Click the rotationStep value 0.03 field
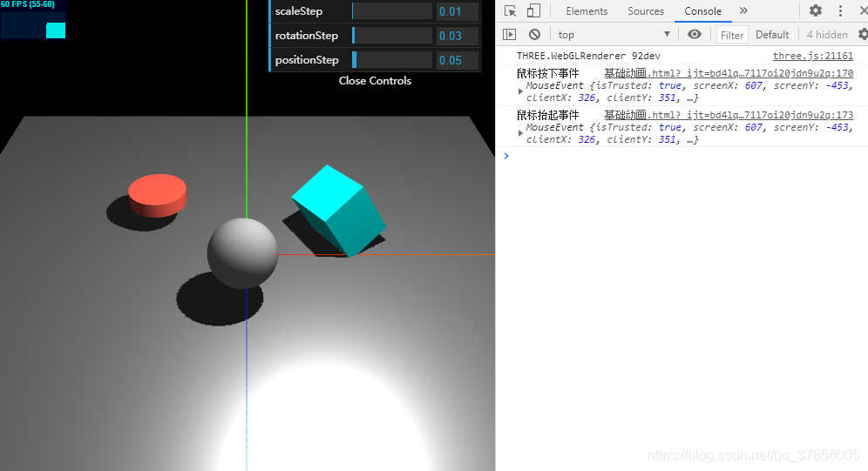868x471 pixels. (x=458, y=36)
